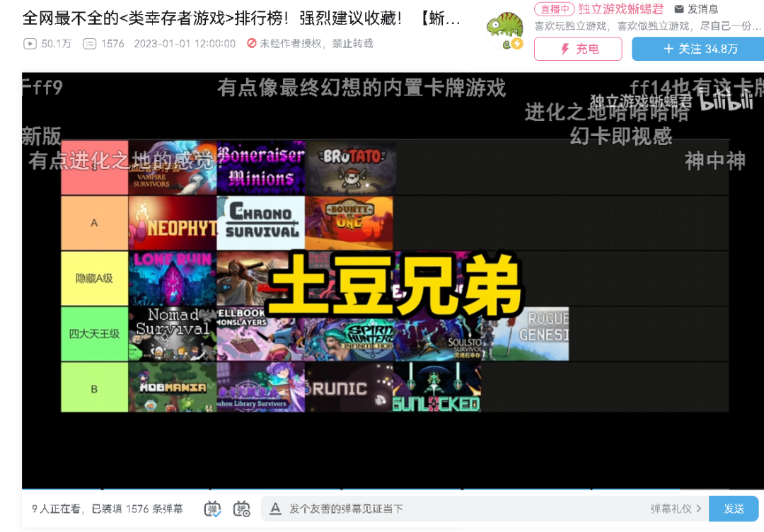Image resolution: width=764 pixels, height=532 pixels.
Task: Click the MobMania thumbnail
Action: tap(173, 387)
